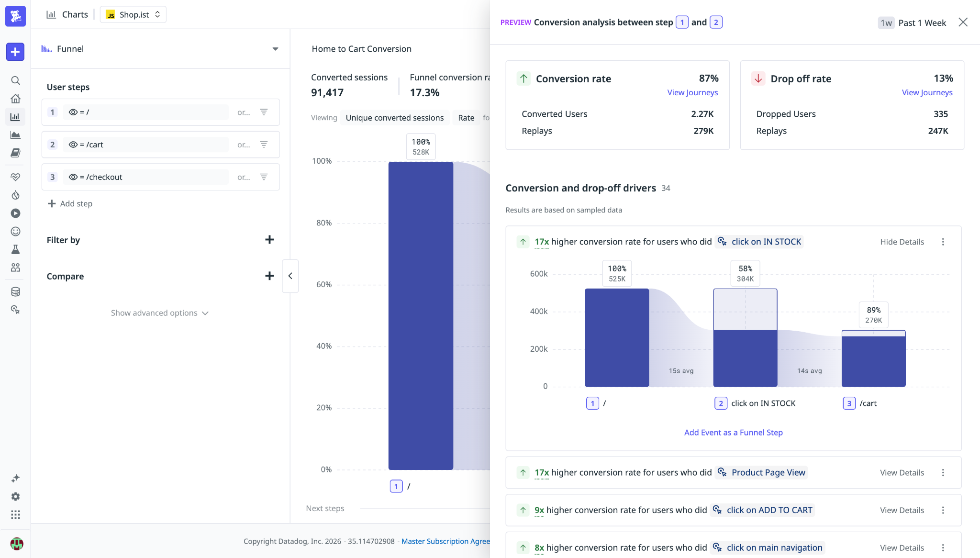Toggle view event type for step 3 /checkout
980x558 pixels.
[73, 177]
